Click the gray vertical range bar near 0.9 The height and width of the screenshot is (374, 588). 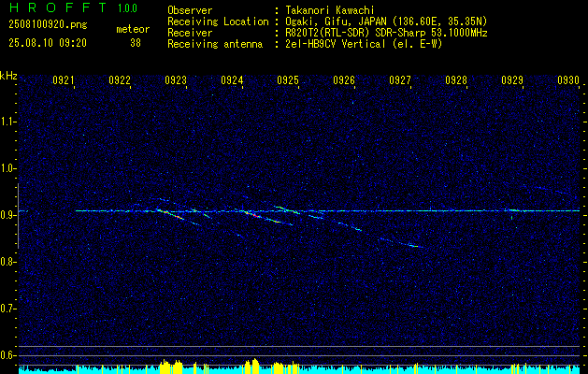click(18, 216)
